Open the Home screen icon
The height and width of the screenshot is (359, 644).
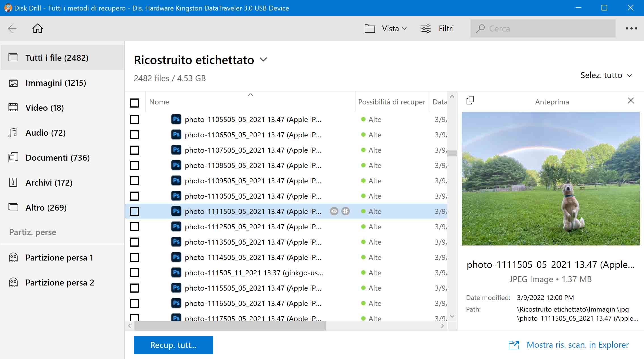[x=37, y=28]
